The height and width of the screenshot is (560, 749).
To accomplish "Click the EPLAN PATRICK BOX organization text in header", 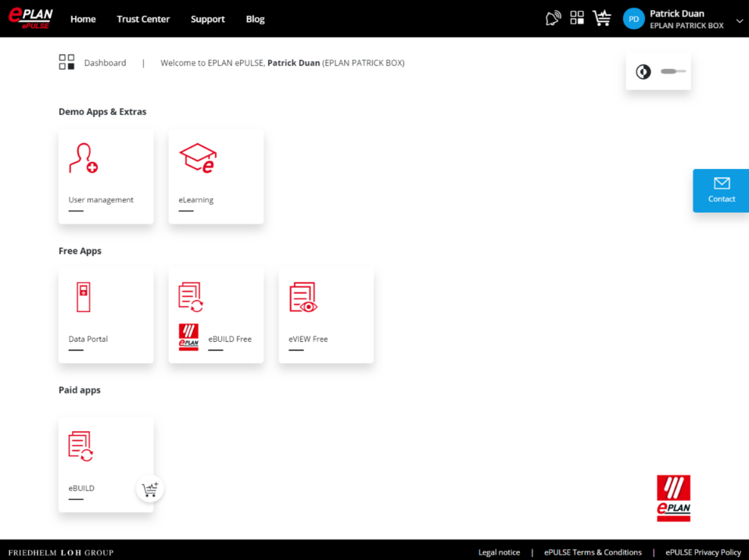I will coord(686,26).
